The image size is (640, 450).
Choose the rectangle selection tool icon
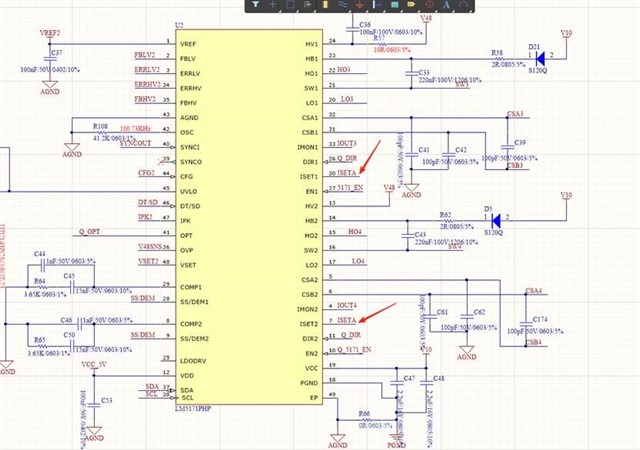[290, 4]
